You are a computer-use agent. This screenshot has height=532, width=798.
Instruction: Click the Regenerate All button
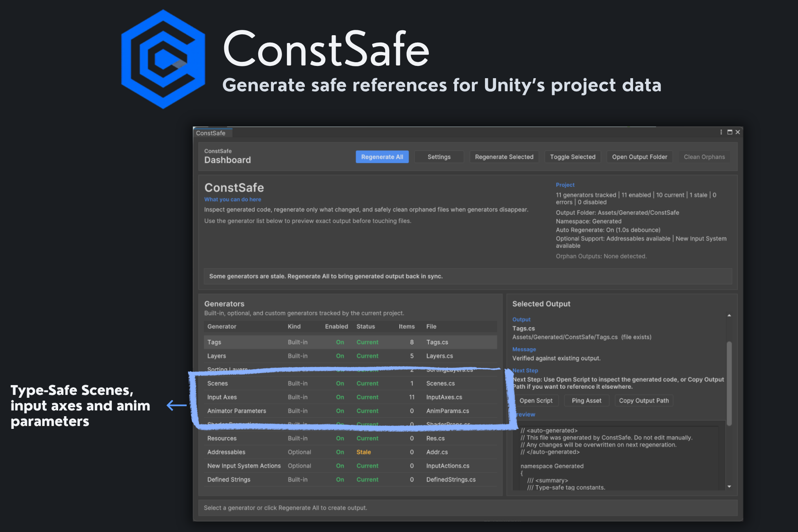pos(382,157)
